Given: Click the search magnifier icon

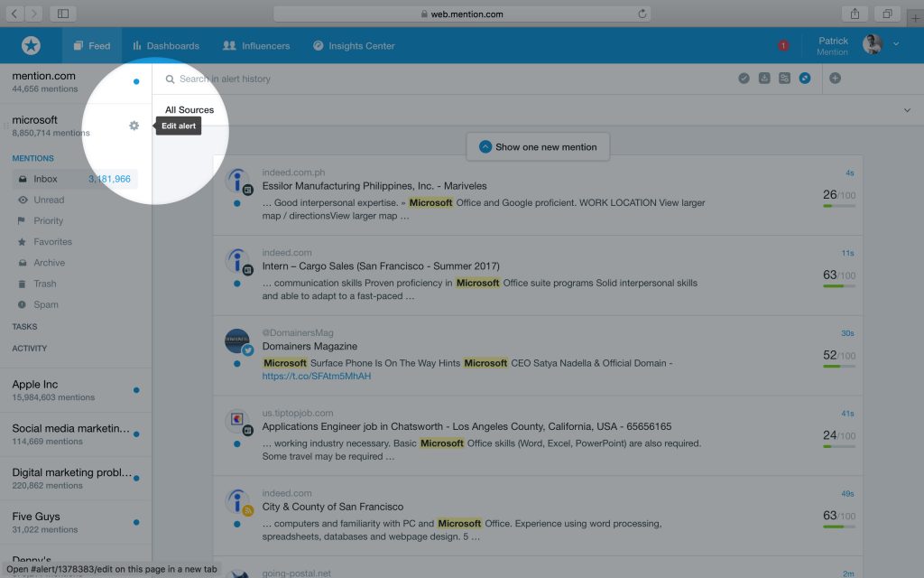Looking at the screenshot, I should pos(170,79).
